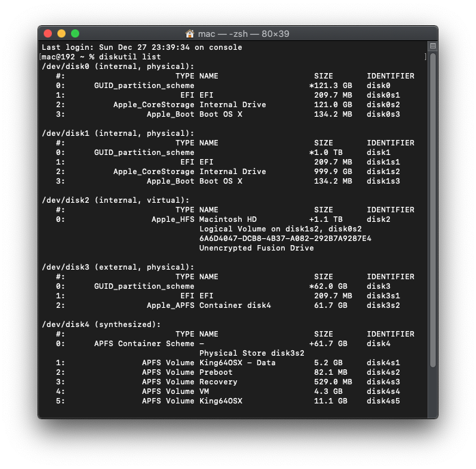Click the red close window button
476x469 pixels.
(x=48, y=33)
